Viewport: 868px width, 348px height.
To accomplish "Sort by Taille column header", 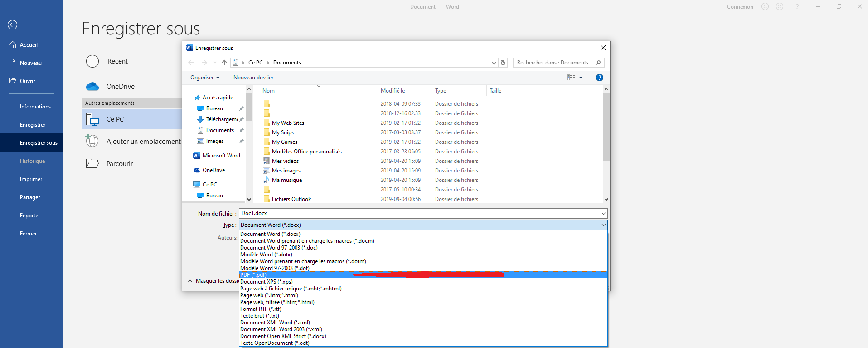I will [504, 91].
